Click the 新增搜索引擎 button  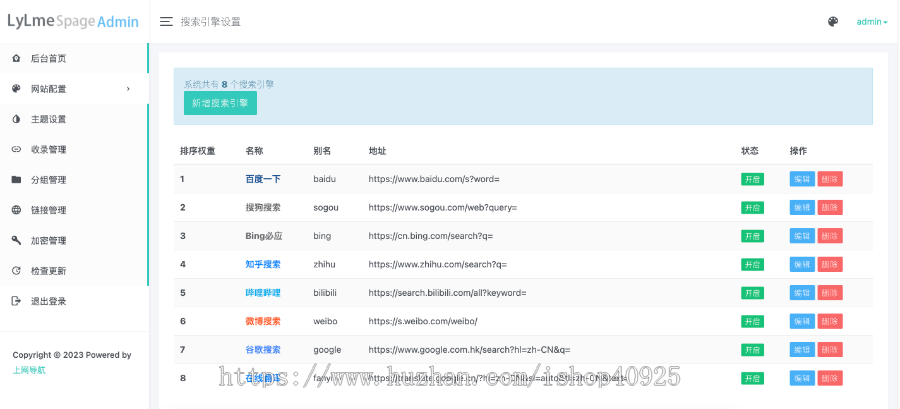click(220, 103)
